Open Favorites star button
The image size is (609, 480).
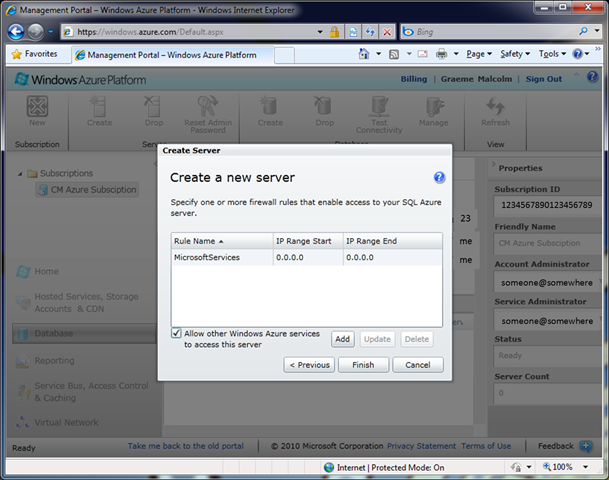pos(34,54)
